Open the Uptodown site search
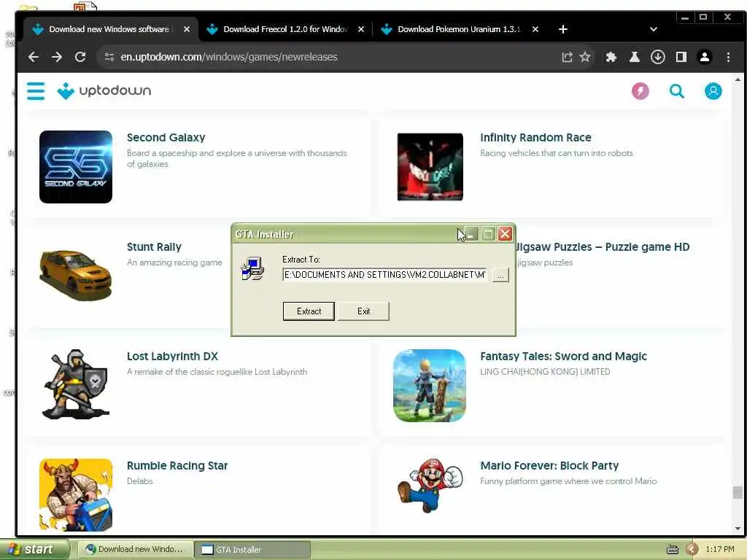This screenshot has height=560, width=747. click(676, 91)
